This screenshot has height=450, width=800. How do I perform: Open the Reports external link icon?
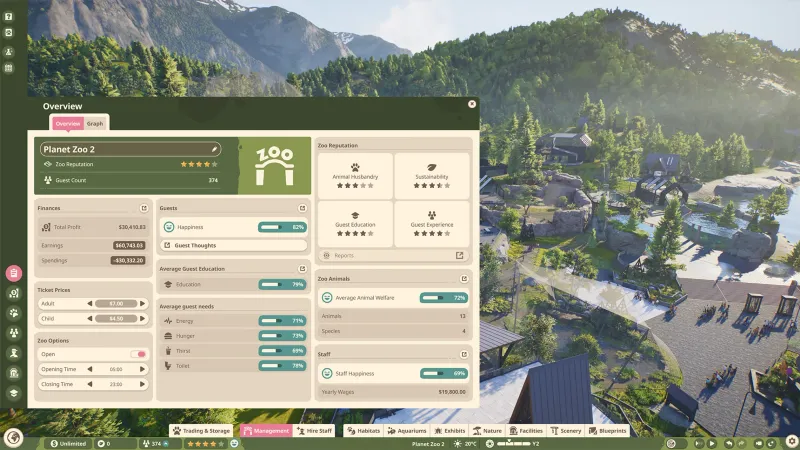[x=459, y=255]
